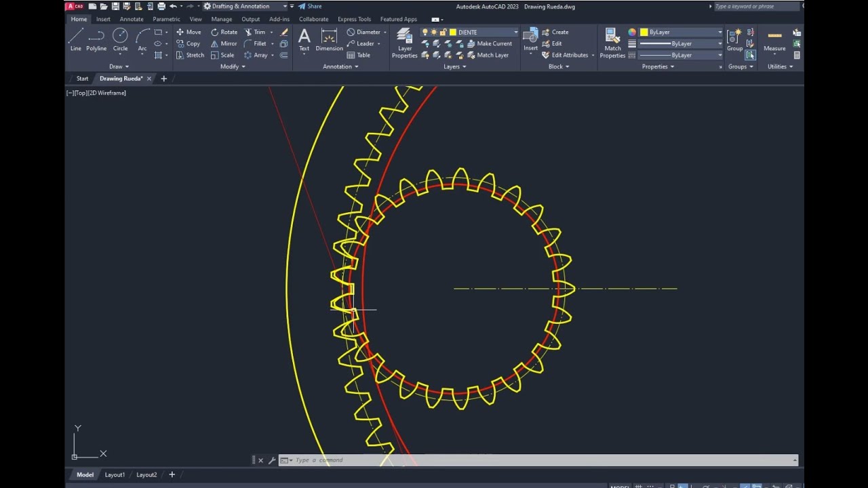Viewport: 868px width, 488px height.
Task: Click Edit Attributes button
Action: tap(564, 55)
